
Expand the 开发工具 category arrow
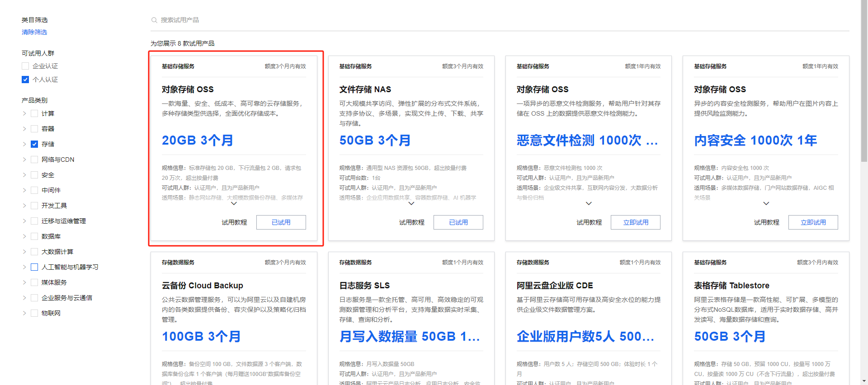[x=24, y=206]
